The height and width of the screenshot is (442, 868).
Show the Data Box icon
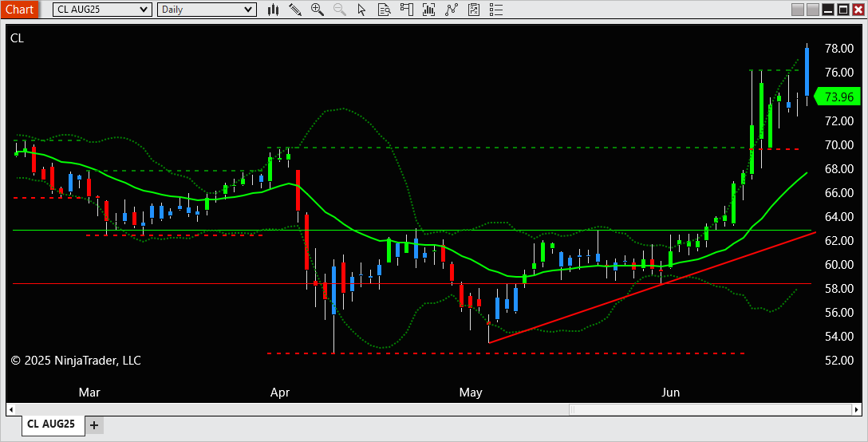click(x=385, y=10)
